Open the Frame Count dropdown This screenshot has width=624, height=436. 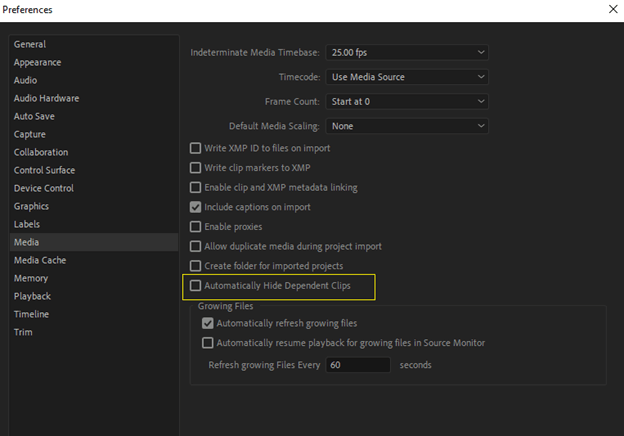(x=407, y=101)
